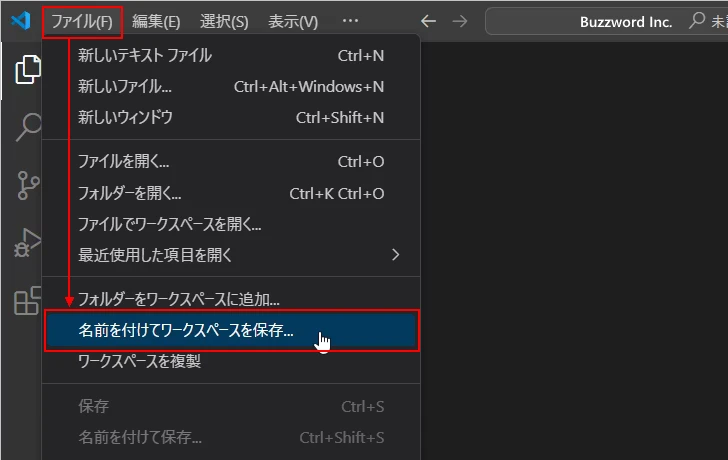The height and width of the screenshot is (460, 728).
Task: Expand 最近使用した項目を開く submenu
Action: (231, 255)
